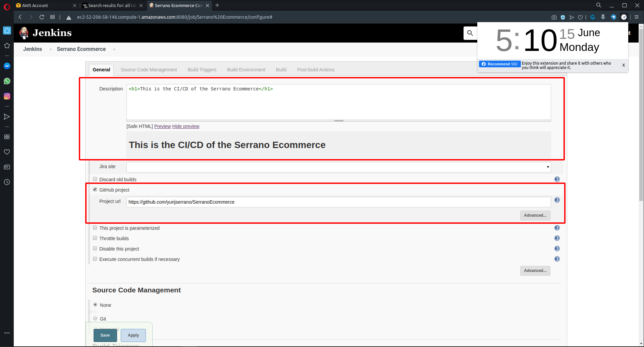This screenshot has height=347, width=644.
Task: Switch to Build Triggers tab
Action: [x=202, y=70]
